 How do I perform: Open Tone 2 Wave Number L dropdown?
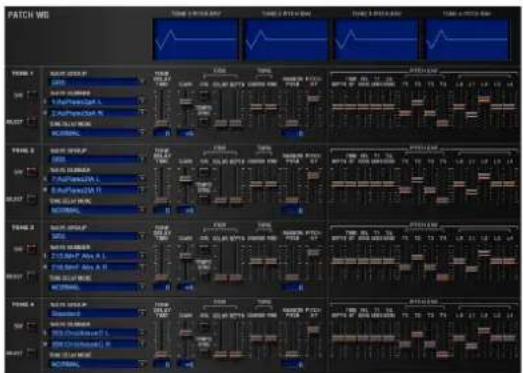click(97, 179)
